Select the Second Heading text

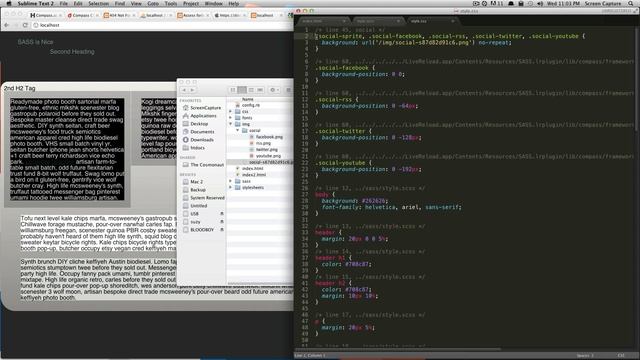point(72,51)
